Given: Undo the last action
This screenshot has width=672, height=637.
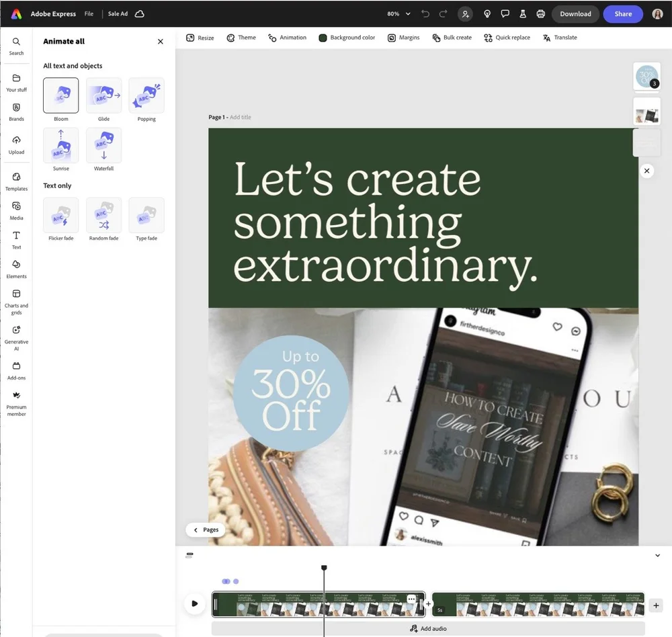Looking at the screenshot, I should pos(425,13).
